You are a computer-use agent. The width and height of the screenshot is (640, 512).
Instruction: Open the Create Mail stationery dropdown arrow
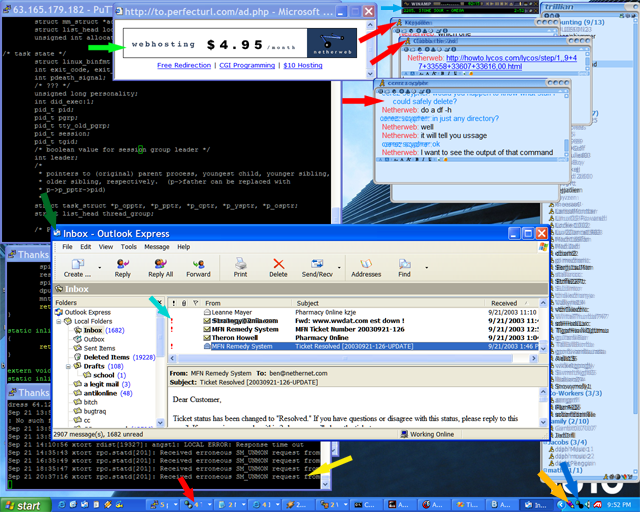click(100, 268)
